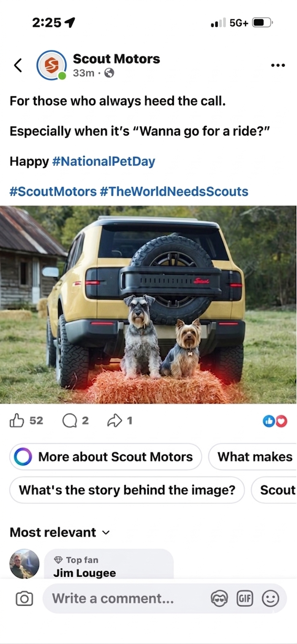The height and width of the screenshot is (644, 297).
Task: Tap the Scout Motors profile picture
Action: (51, 65)
